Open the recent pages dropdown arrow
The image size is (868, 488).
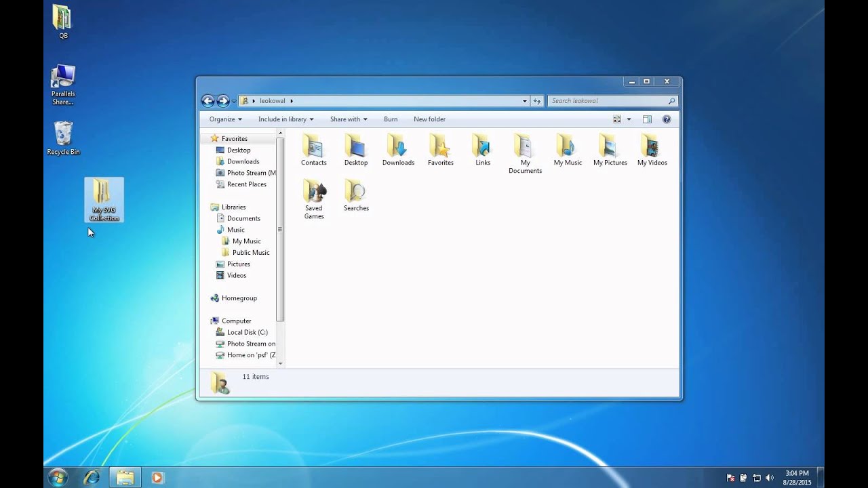(234, 101)
